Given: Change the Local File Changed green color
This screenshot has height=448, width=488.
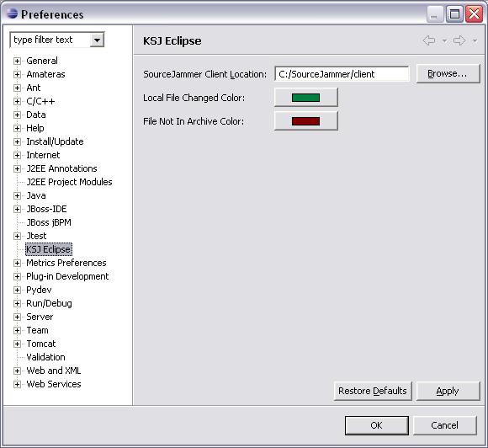Looking at the screenshot, I should click(305, 98).
